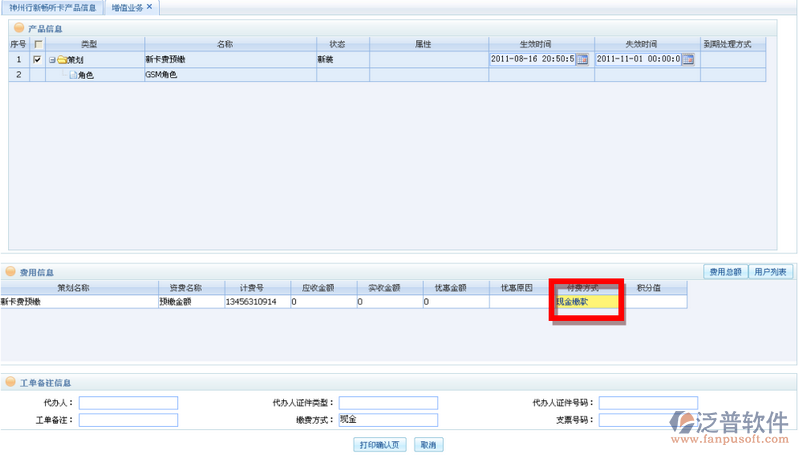Open calendar picker for 生效时间 date
Viewport: 799px width, 455px height.
pos(581,59)
